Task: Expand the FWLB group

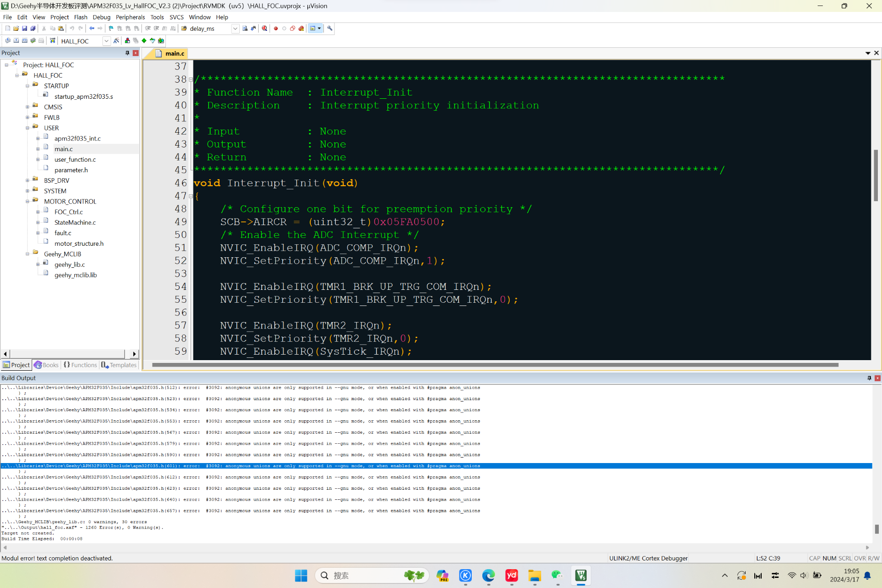Action: tap(28, 118)
